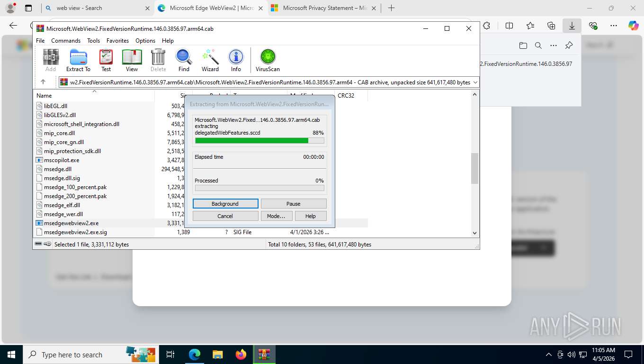
Task: Open Edge profile avatar icon
Action: (10, 8)
